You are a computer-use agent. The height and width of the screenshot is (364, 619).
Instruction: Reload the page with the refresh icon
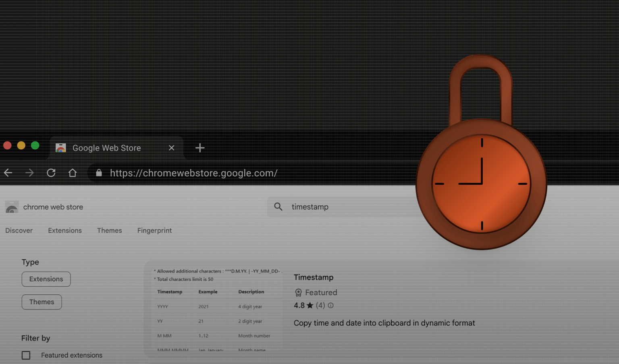coord(51,173)
